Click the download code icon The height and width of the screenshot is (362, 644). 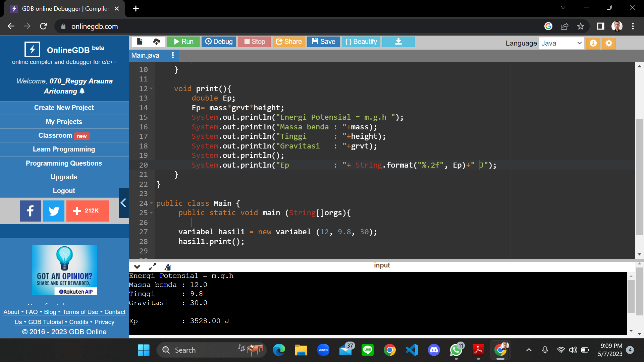click(398, 42)
